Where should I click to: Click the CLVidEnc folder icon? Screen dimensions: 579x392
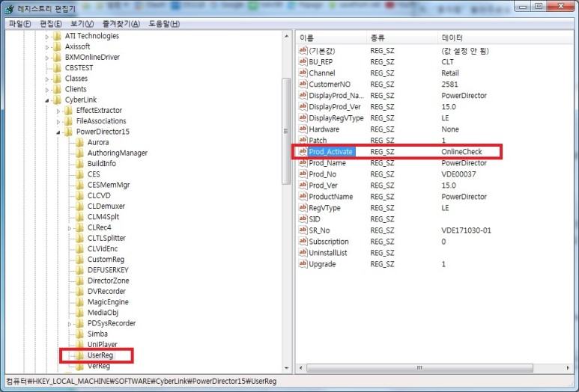79,249
